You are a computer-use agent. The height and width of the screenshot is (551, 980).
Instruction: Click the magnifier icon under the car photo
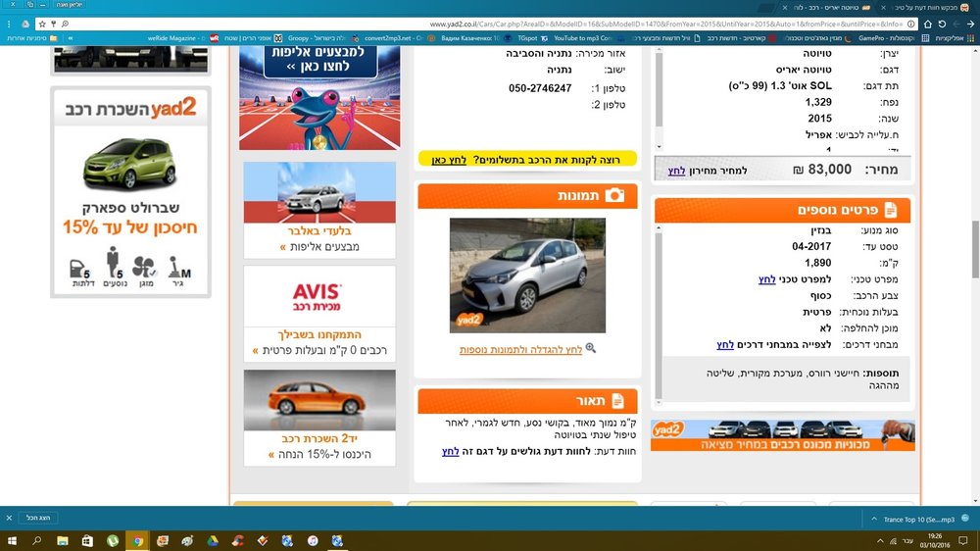point(591,348)
